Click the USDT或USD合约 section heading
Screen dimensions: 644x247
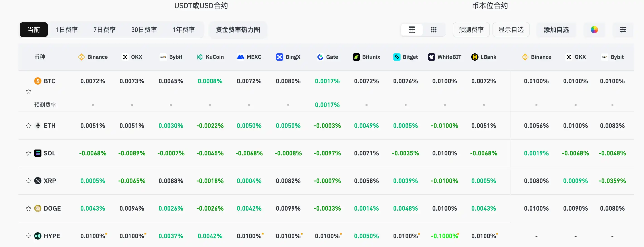[201, 6]
